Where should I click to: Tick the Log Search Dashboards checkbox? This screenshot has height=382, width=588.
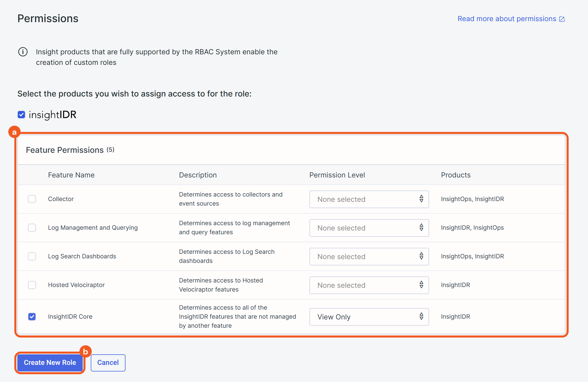(32, 256)
